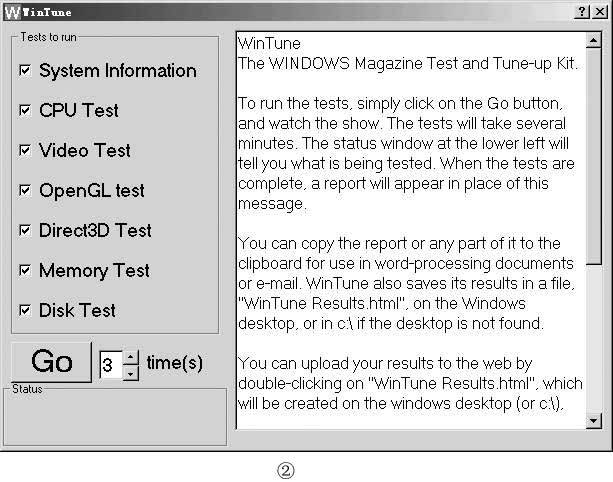The image size is (613, 482).
Task: Toggle the System Information checkbox
Action: [25, 71]
